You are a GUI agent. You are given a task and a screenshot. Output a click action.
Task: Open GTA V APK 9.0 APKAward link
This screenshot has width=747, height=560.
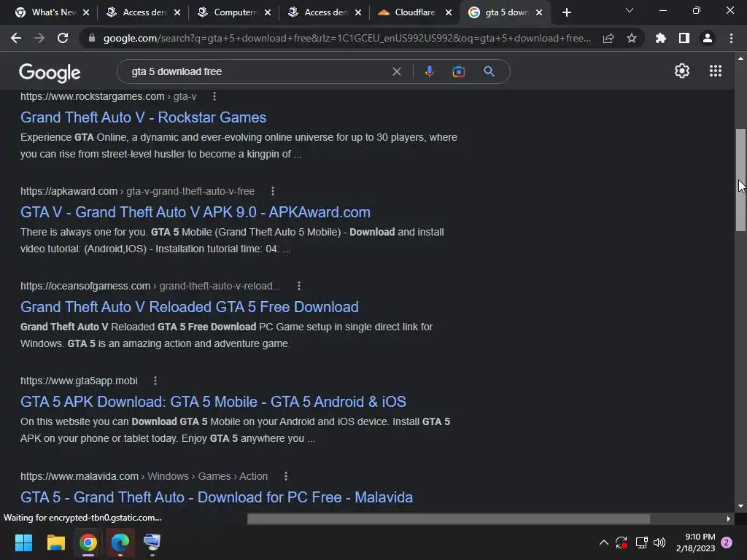[196, 212]
